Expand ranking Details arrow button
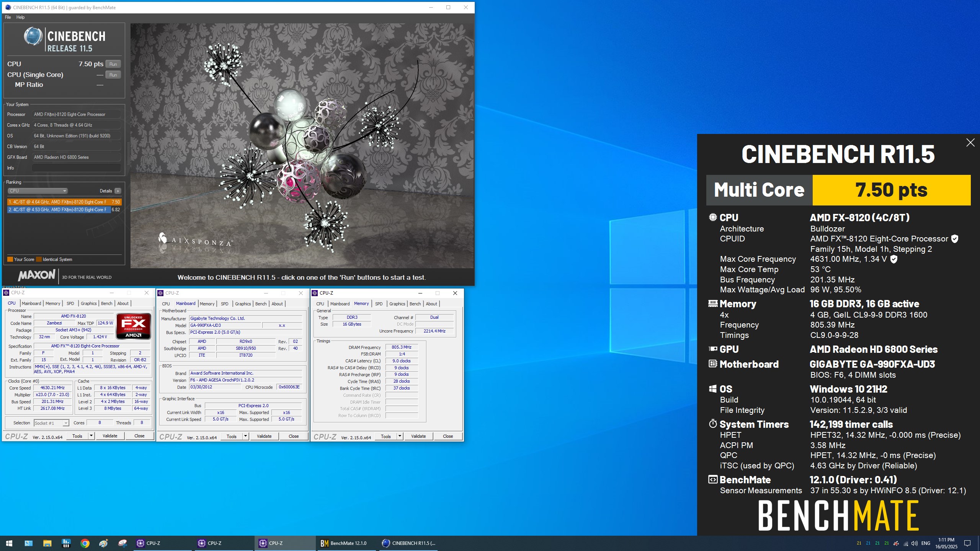 tap(118, 191)
